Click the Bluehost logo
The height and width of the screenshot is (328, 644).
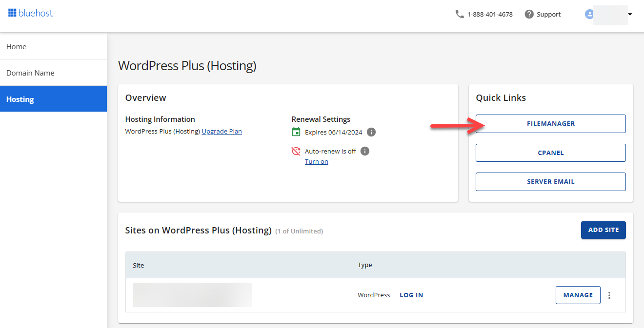pyautogui.click(x=31, y=13)
